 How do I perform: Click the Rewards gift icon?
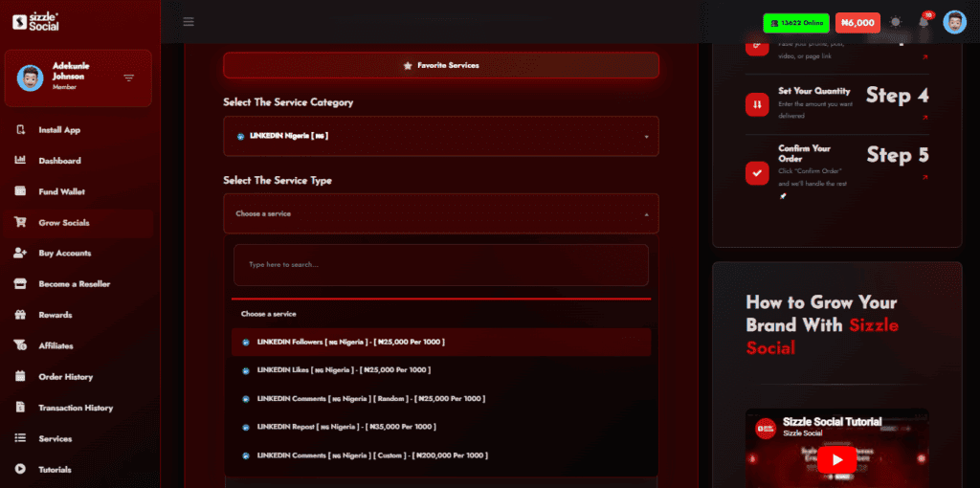pos(20,315)
